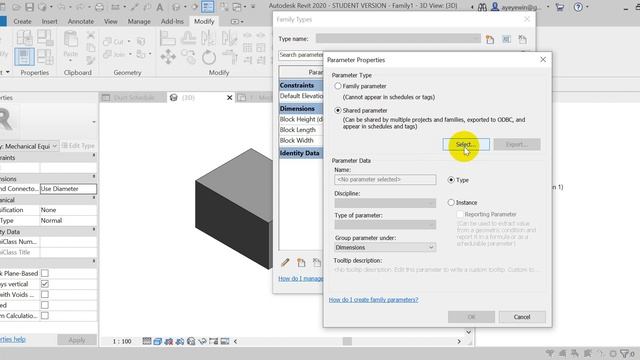Viewport: 640px width, 360px height.
Task: Click the Print icon in quick access toolbar
Action: coord(99,7)
